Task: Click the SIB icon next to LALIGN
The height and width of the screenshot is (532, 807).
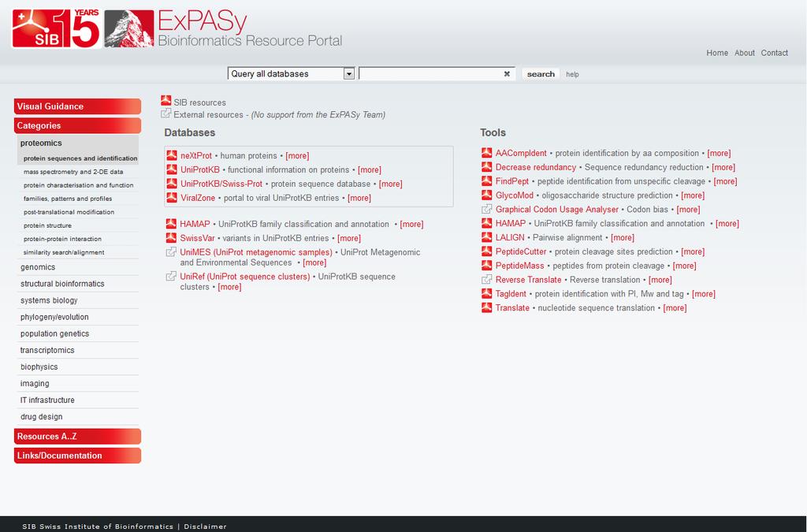Action: tap(486, 237)
